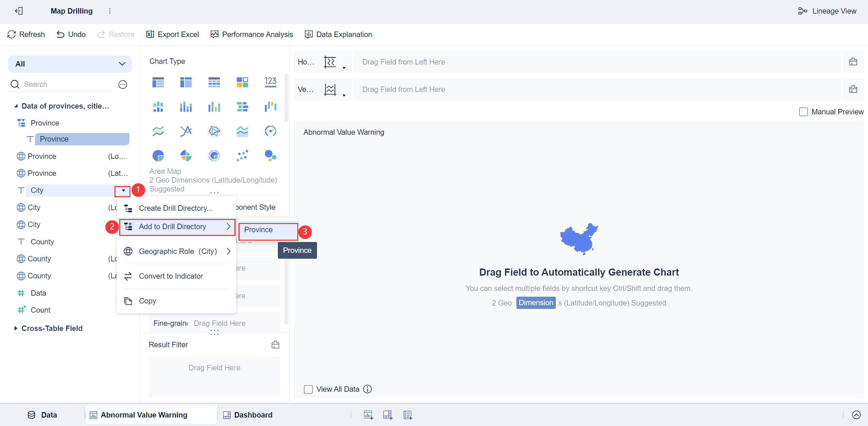Image resolution: width=868 pixels, height=426 pixels.
Task: Expand the Cross-Table Field group
Action: pyautogui.click(x=16, y=328)
